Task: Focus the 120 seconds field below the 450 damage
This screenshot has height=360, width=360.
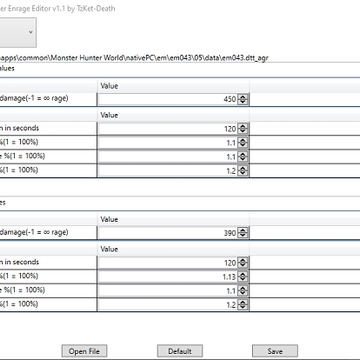Action: point(167,129)
